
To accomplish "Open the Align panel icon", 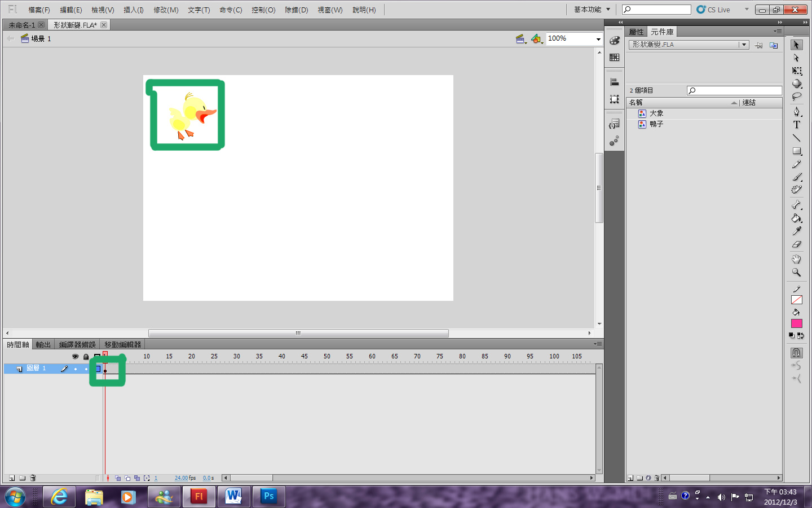I will (x=615, y=82).
